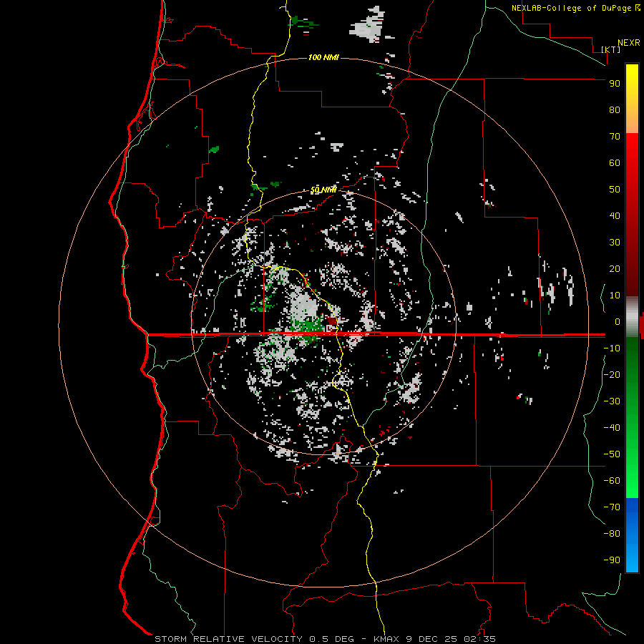The image size is (644, 644).
Task: Click the positive 80 scale label
Action: (615, 109)
